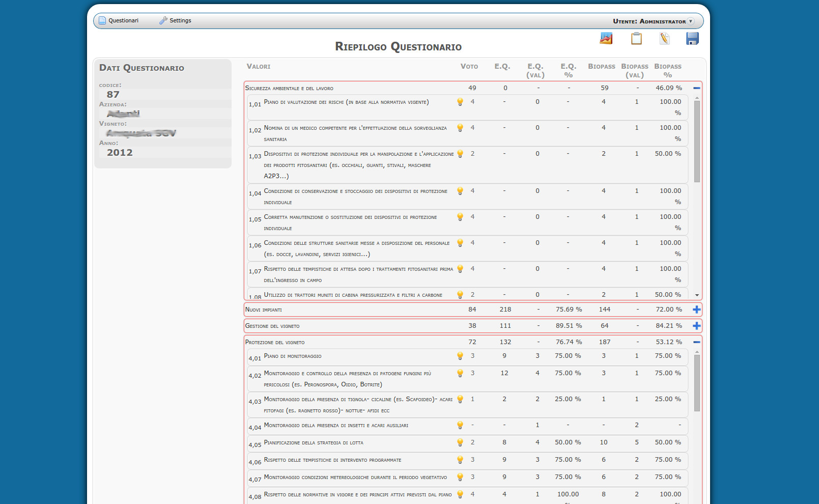Click the pencil edit document icon
The image size is (819, 504).
(664, 39)
